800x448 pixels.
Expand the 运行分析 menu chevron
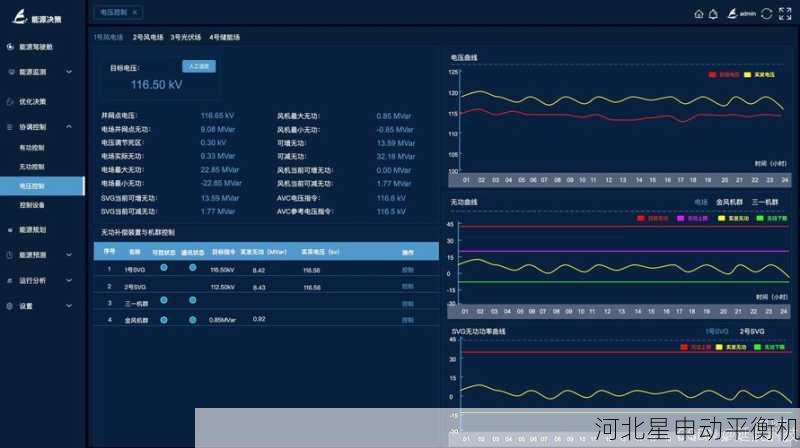coord(69,281)
